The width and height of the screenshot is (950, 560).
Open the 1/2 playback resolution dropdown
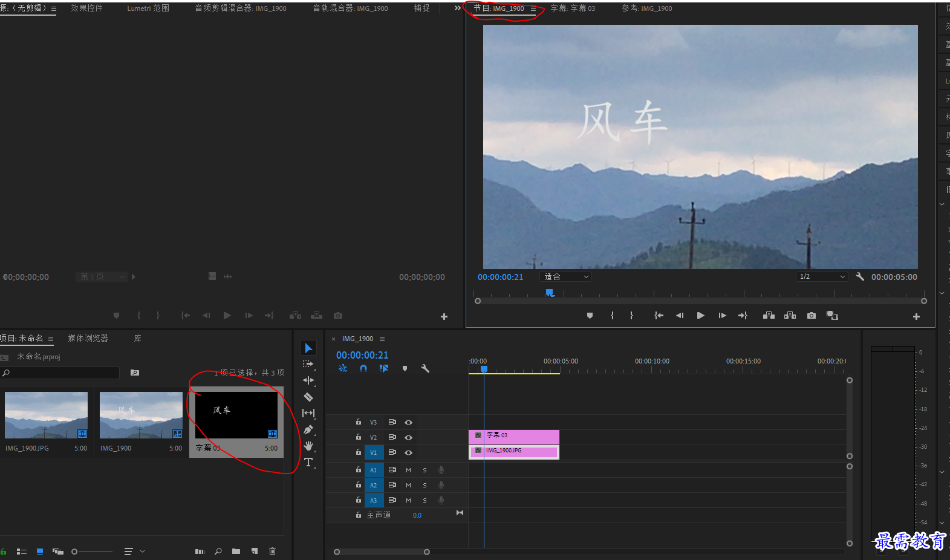(x=822, y=276)
